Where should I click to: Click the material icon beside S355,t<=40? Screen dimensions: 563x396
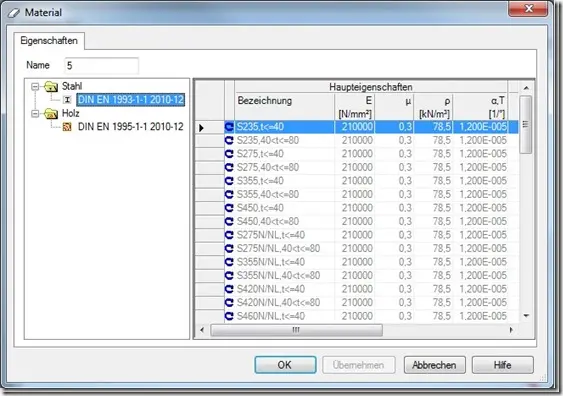[x=229, y=181]
